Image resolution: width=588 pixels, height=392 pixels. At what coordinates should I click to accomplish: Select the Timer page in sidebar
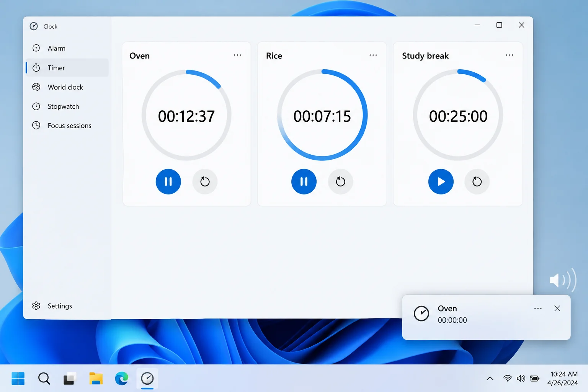tap(67, 68)
